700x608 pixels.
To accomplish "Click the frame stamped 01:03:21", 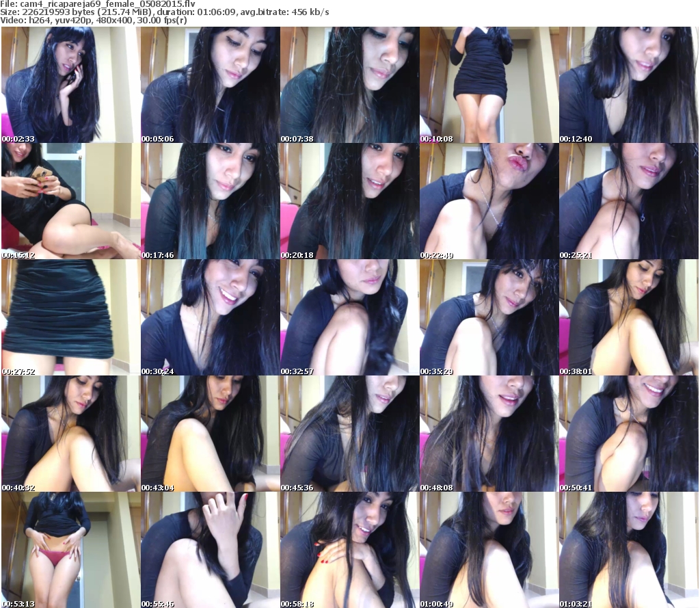I will pos(629,550).
